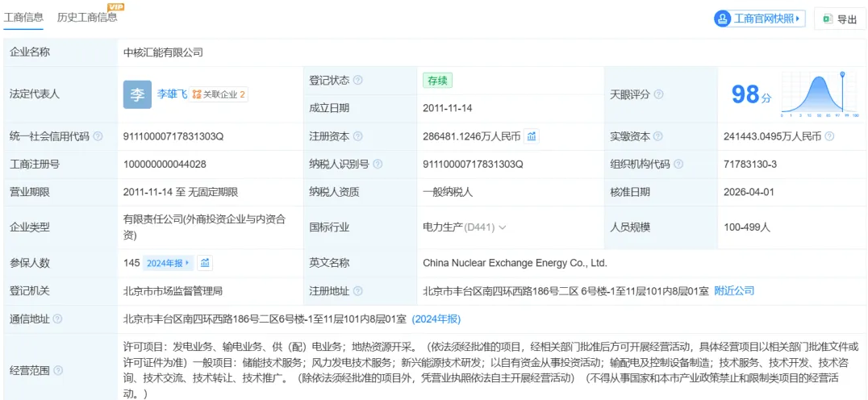This screenshot has height=400, width=868.
Task: Click the help icon next to 登记状态
Action: click(358, 81)
